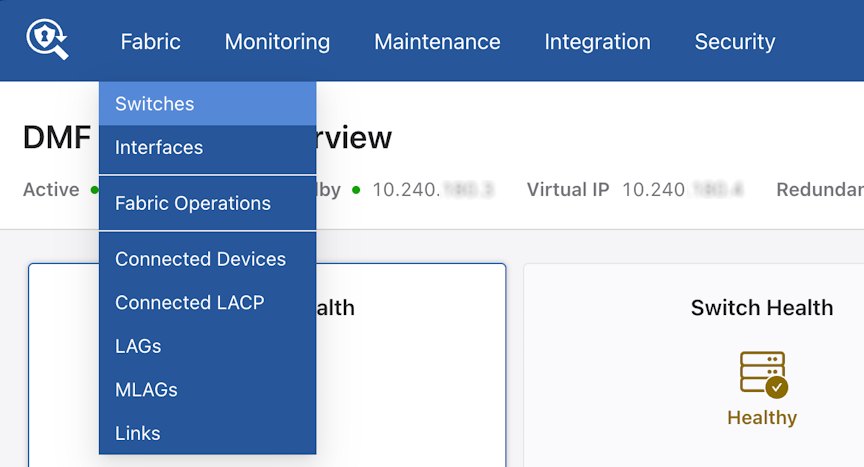Image resolution: width=864 pixels, height=467 pixels.
Task: Click the Virtual IP address value
Action: 683,189
